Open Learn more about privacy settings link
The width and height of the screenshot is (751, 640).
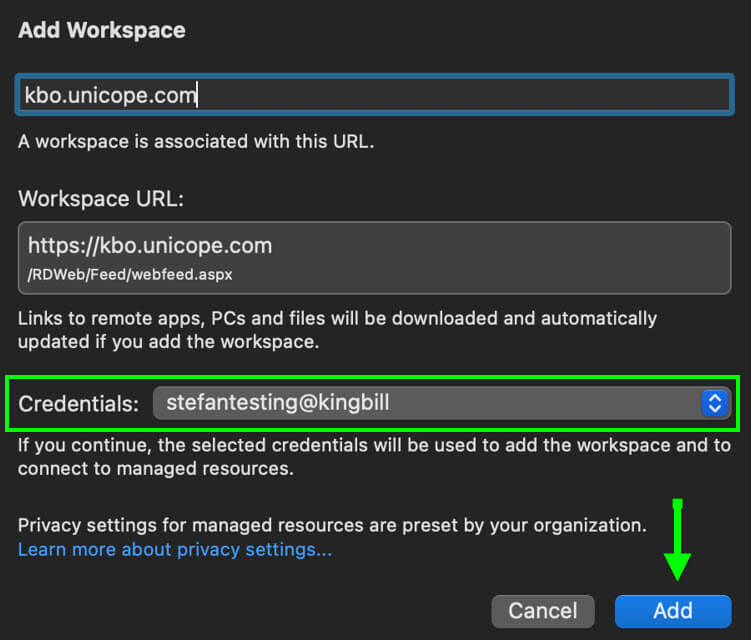(x=175, y=550)
